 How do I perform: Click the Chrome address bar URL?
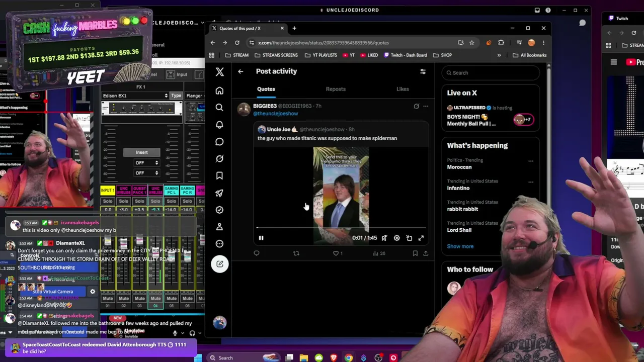(x=323, y=43)
